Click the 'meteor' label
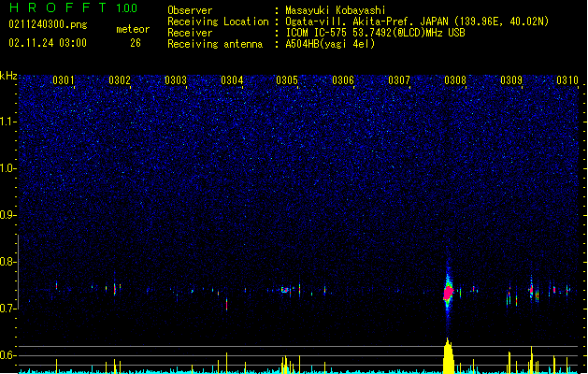Viewport: 588px width, 374px height. point(133,29)
